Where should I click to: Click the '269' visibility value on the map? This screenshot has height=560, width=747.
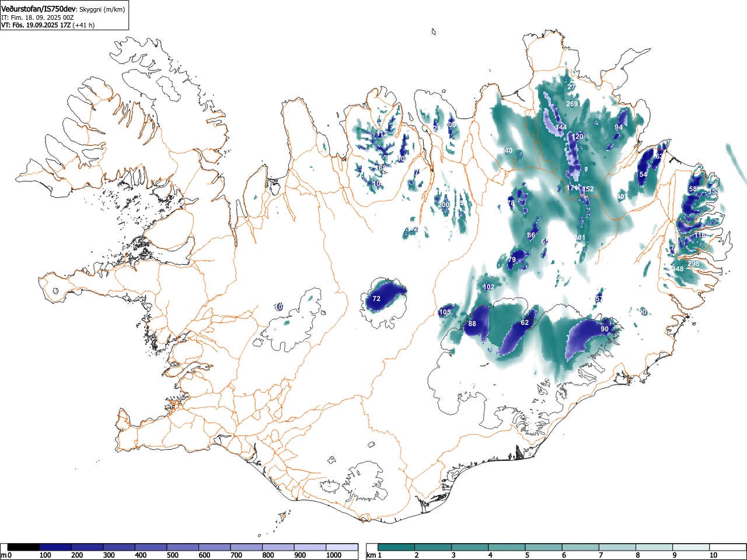[x=572, y=104]
